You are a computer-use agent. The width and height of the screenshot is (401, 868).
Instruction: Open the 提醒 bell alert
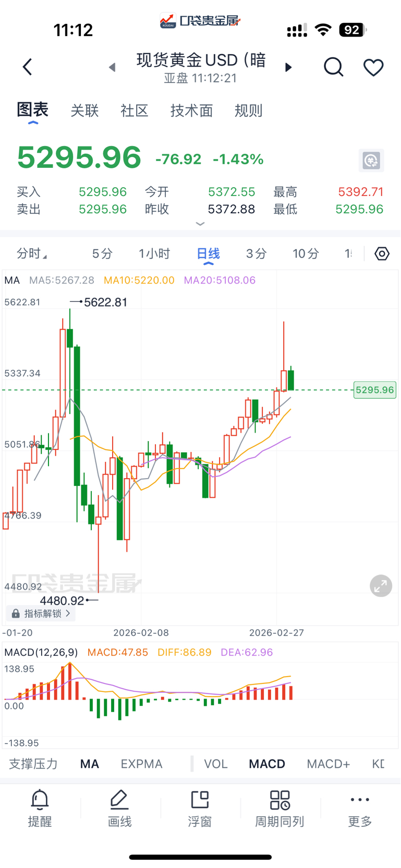40,808
